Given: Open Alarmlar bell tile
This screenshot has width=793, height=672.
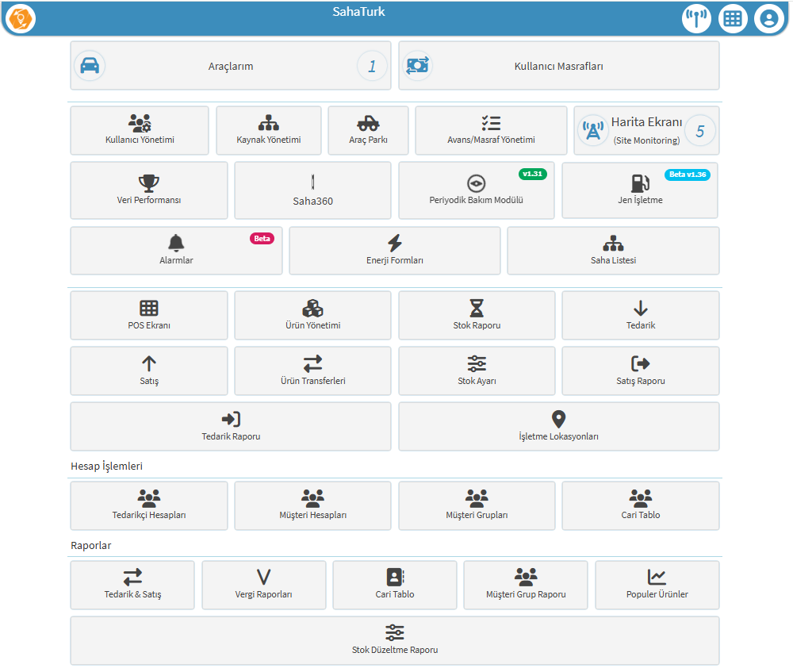Looking at the screenshot, I should tap(176, 251).
